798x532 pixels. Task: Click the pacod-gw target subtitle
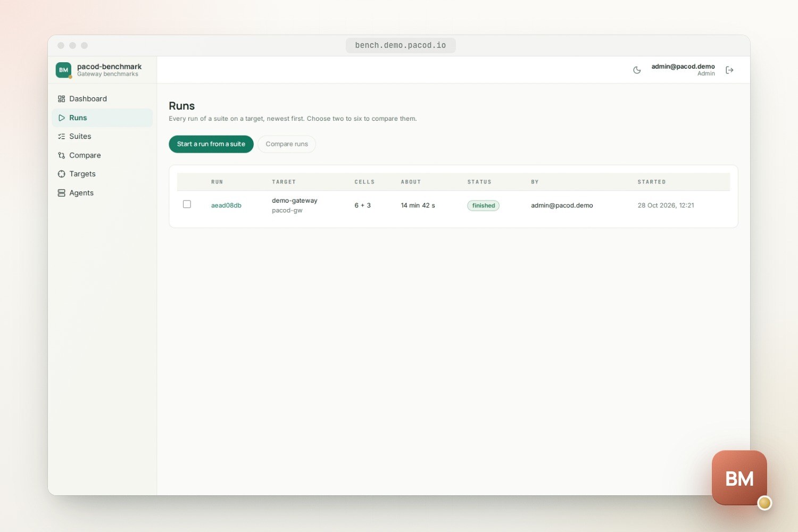(x=287, y=210)
